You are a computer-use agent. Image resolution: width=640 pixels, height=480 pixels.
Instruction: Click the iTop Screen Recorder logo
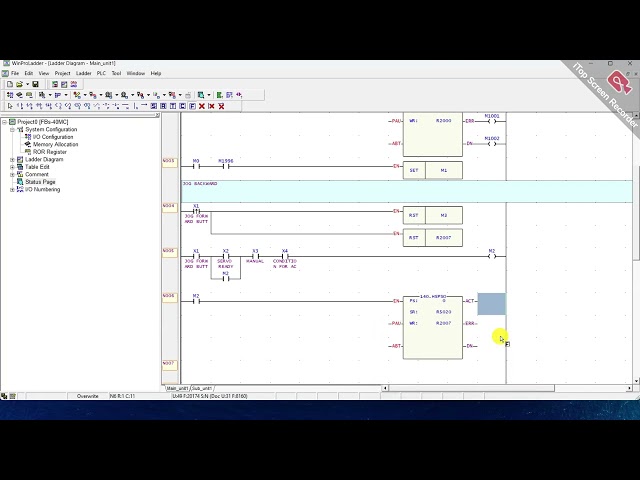[x=619, y=82]
